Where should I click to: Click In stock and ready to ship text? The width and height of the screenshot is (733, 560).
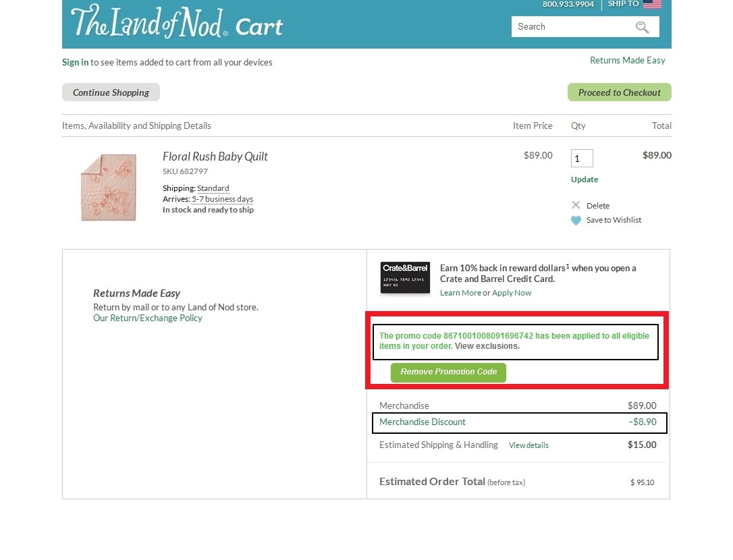click(208, 210)
